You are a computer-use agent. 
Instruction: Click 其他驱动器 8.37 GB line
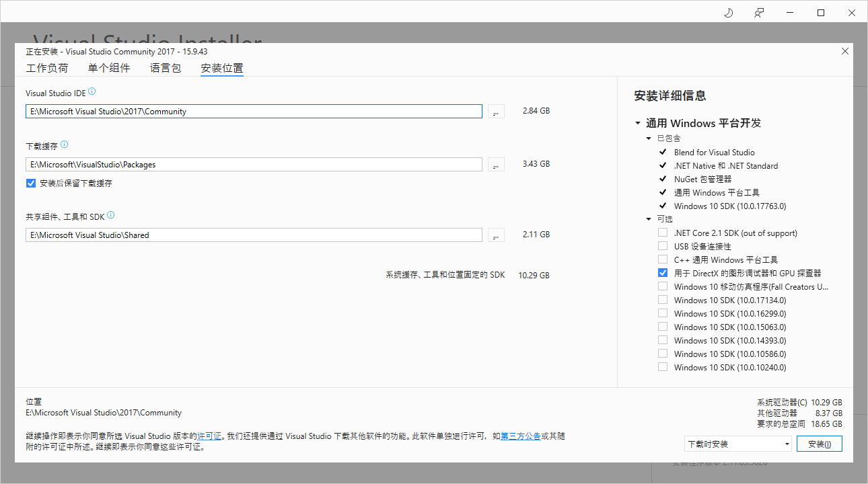(x=799, y=413)
